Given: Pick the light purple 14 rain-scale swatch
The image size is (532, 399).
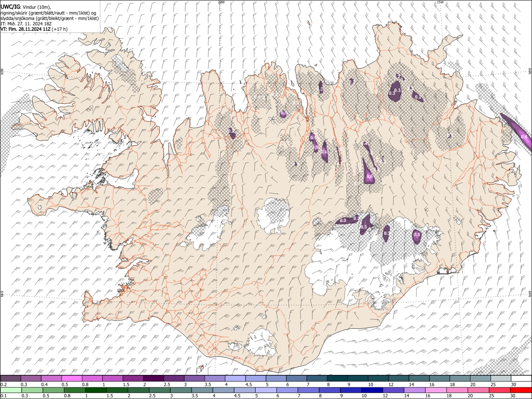Looking at the screenshot, I should tap(415, 390).
